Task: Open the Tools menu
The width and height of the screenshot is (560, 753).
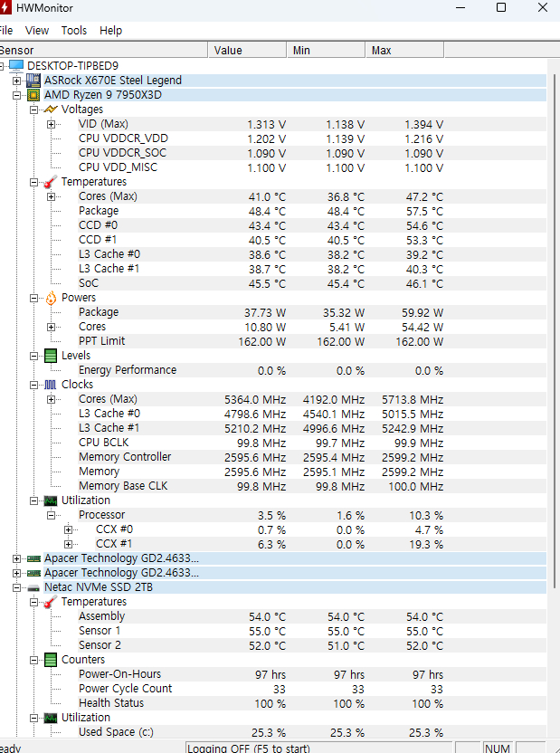Action: coord(74,30)
